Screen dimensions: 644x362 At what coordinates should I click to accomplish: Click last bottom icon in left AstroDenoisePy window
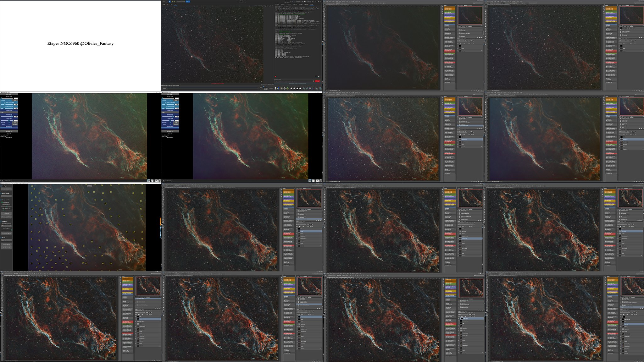(160, 181)
